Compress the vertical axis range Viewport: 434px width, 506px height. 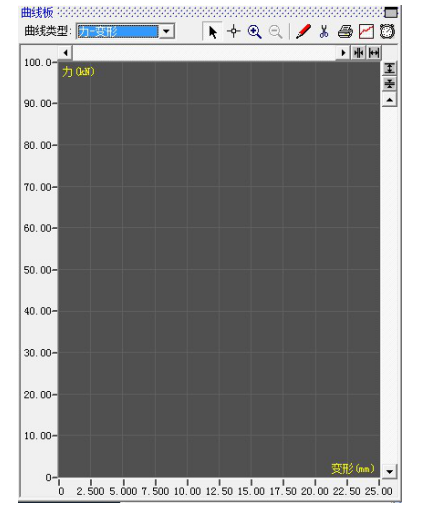point(389,84)
